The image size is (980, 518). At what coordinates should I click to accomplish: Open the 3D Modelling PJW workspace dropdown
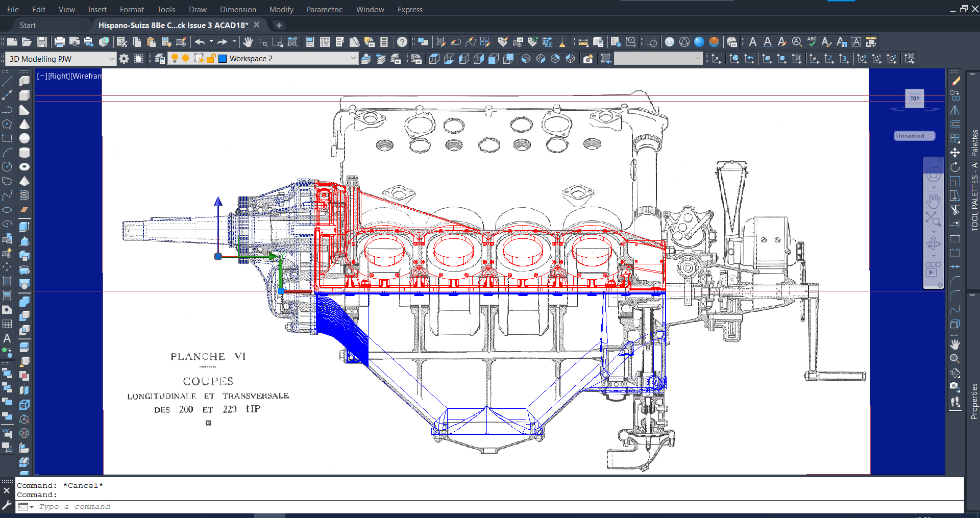tap(111, 59)
